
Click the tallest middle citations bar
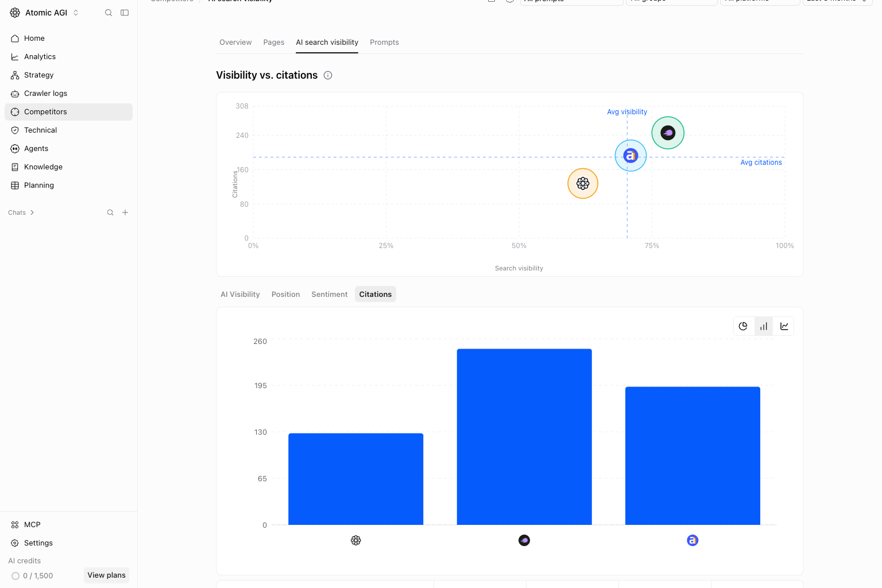click(x=524, y=437)
